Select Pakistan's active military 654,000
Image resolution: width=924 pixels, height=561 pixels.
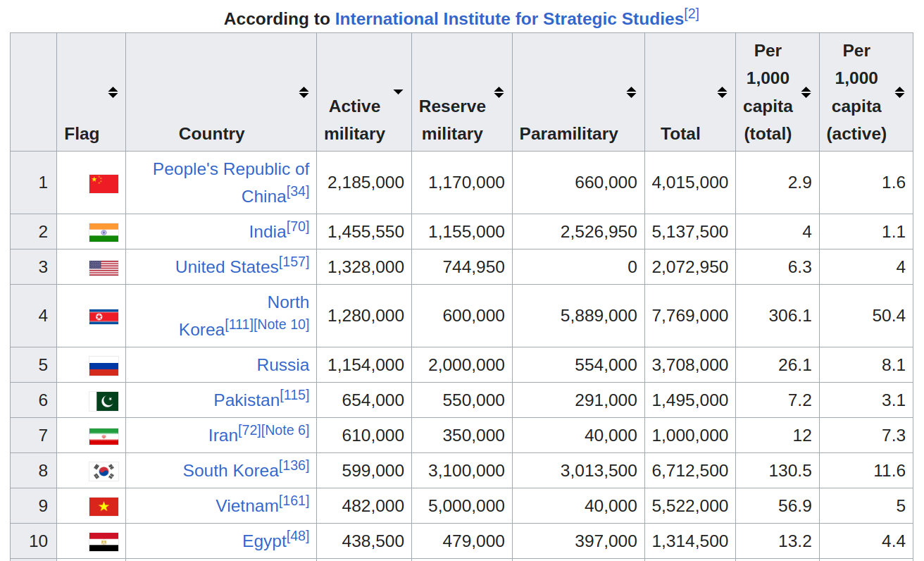(x=373, y=400)
